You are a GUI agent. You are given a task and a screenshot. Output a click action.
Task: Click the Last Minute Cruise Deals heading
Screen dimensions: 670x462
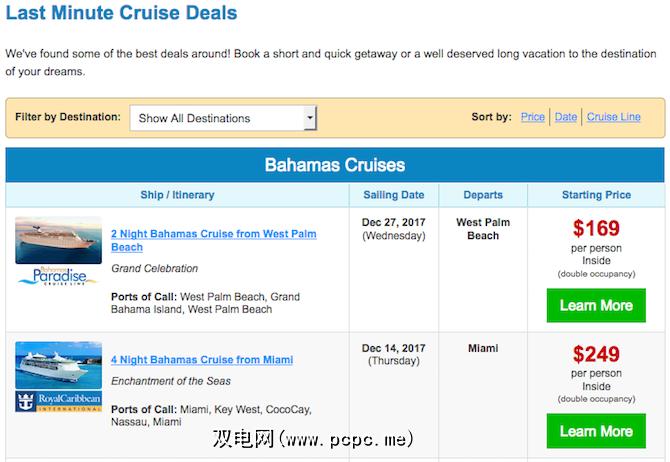[x=122, y=14]
